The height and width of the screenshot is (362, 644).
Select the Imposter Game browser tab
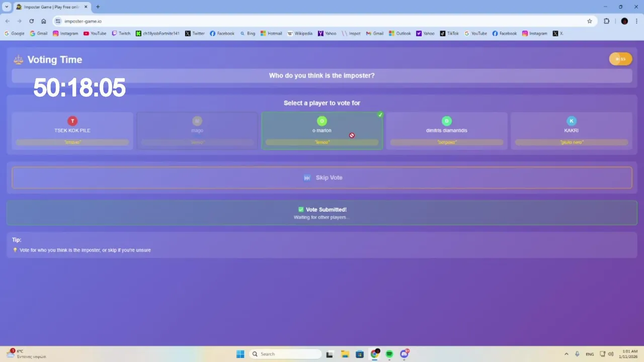click(x=52, y=7)
